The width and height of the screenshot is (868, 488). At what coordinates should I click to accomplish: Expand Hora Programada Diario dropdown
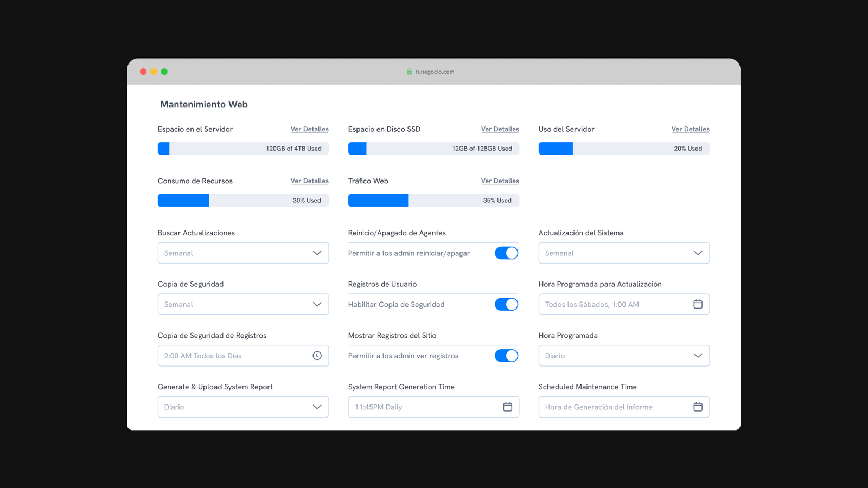coord(624,356)
